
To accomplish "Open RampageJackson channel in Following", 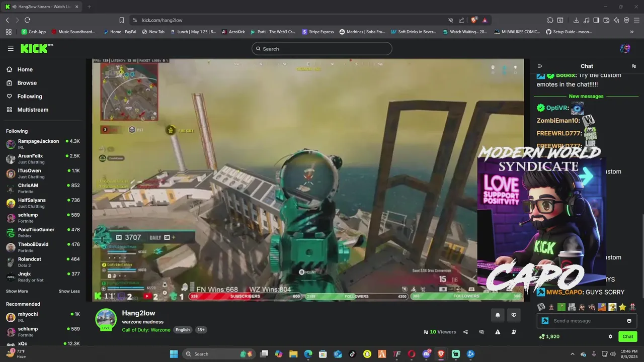I will [x=43, y=144].
